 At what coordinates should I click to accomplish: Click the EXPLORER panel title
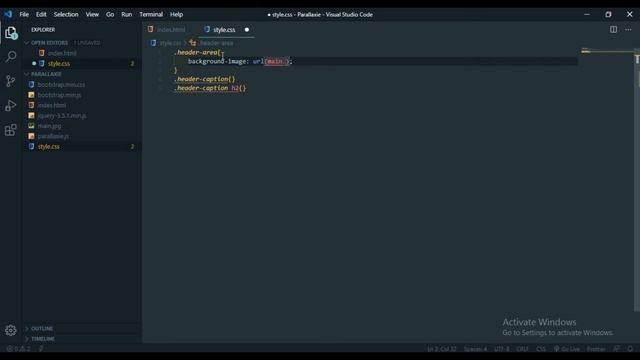tap(43, 30)
